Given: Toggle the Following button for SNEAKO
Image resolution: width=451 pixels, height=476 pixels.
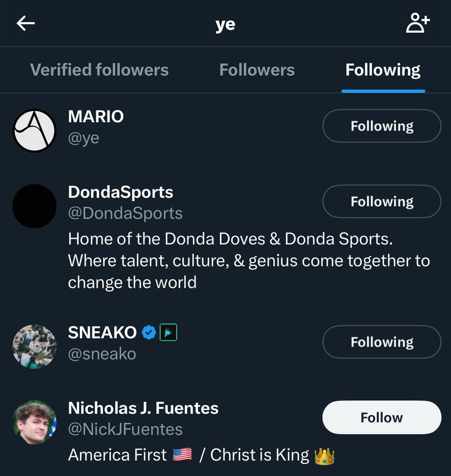Looking at the screenshot, I should coord(382,342).
